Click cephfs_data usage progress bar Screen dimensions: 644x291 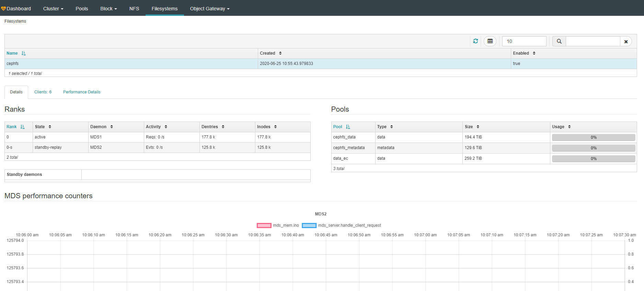(x=594, y=137)
